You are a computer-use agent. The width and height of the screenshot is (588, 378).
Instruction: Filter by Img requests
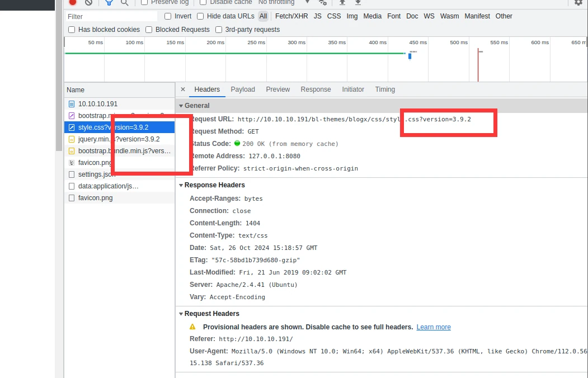pos(352,16)
